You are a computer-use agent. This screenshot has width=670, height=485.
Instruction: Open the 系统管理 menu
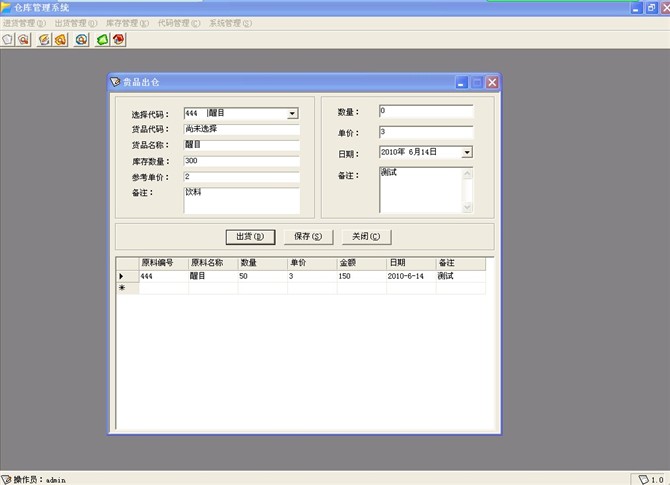230,23
